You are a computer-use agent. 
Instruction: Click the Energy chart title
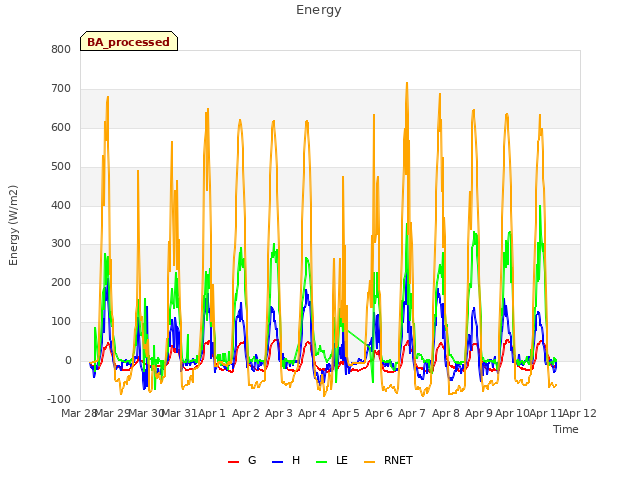tap(319, 10)
